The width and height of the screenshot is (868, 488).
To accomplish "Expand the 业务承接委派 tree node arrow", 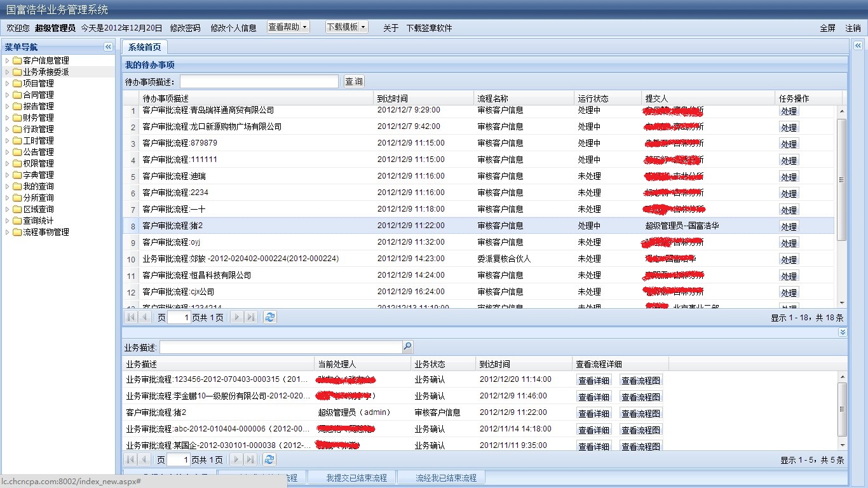I will point(7,72).
